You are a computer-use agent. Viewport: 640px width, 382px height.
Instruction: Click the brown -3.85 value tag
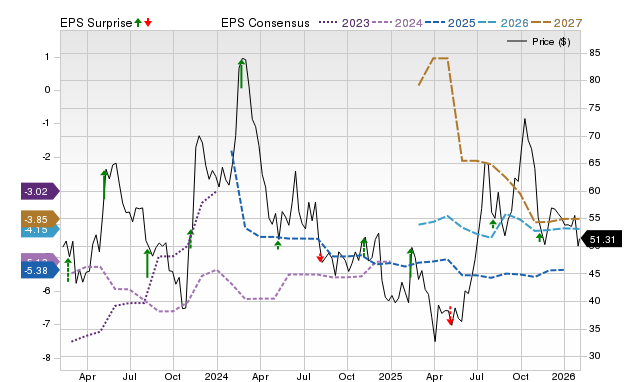pos(40,219)
